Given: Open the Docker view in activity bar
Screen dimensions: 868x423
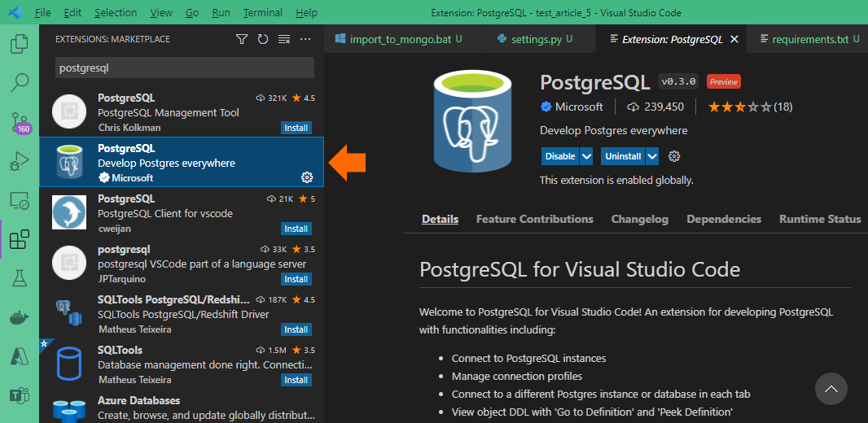Looking at the screenshot, I should pos(20,317).
